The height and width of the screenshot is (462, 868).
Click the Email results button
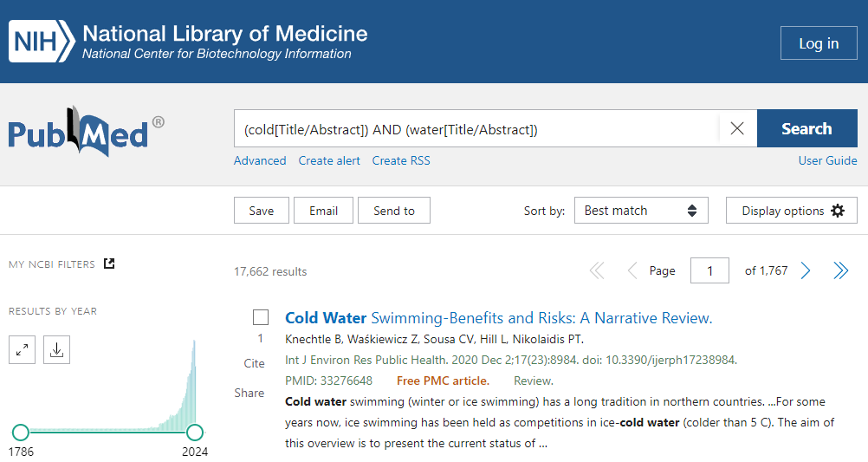coord(323,211)
